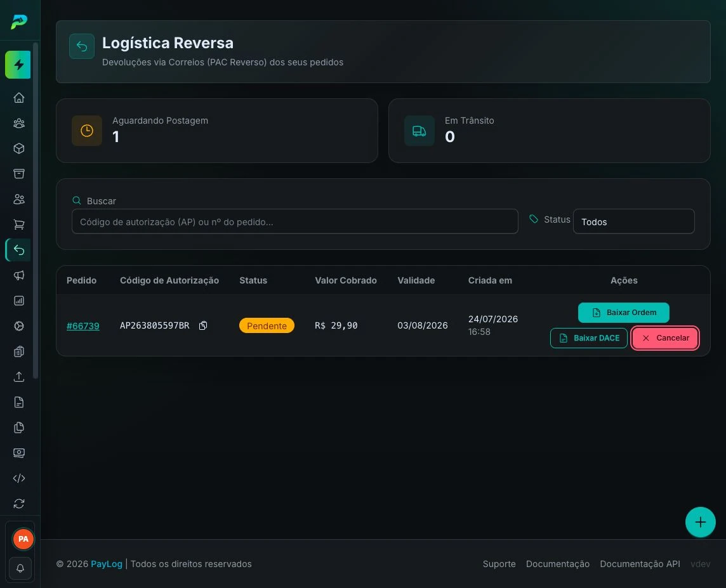This screenshot has width=726, height=588.
Task: Open the lightning bolt quick-action sidebar icon
Action: (x=18, y=65)
